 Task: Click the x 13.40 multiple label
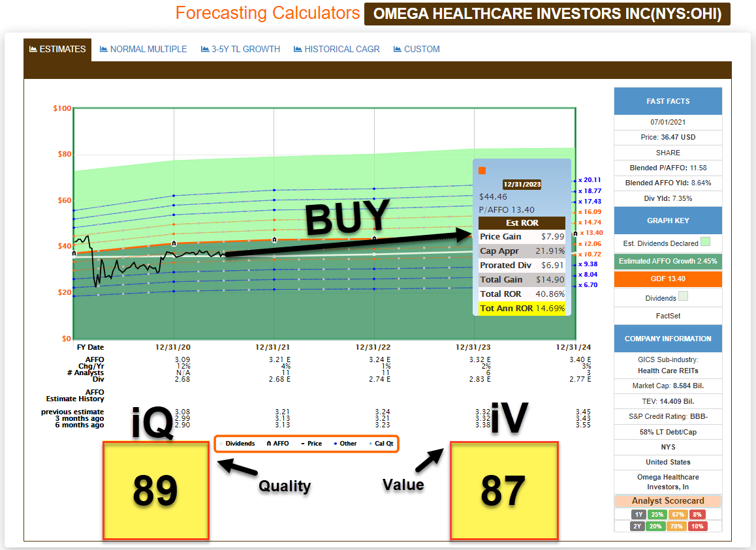(x=591, y=233)
